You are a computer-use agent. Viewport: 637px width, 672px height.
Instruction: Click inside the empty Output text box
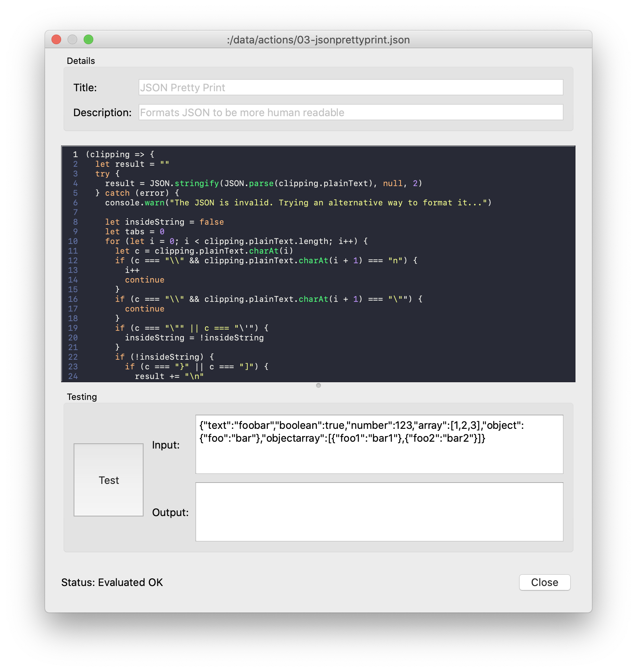379,512
